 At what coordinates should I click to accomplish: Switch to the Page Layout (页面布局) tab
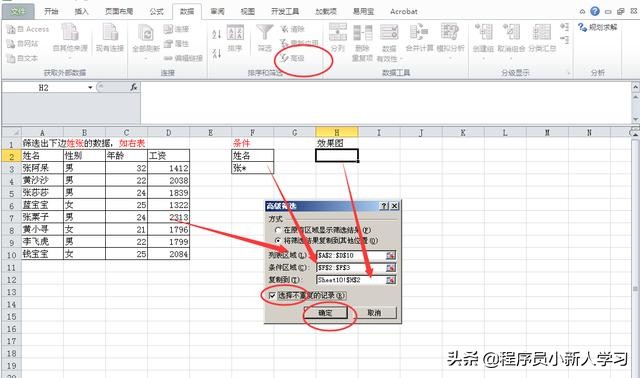click(119, 11)
